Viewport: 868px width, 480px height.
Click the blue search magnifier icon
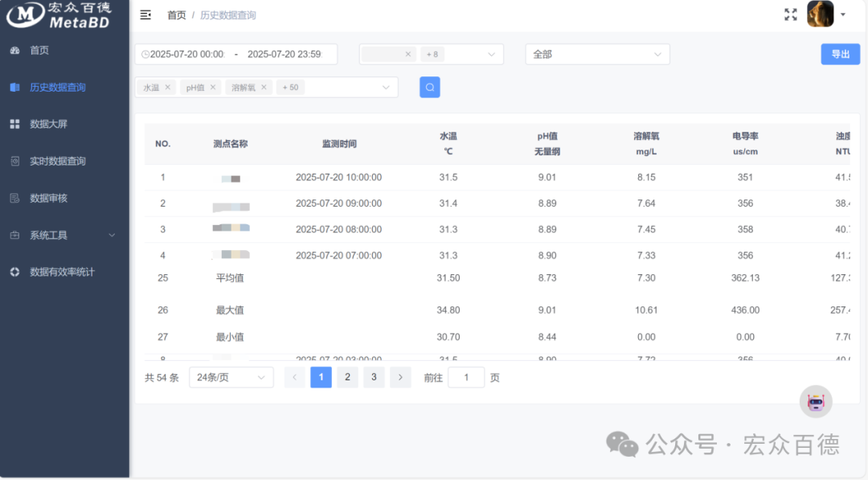point(429,86)
